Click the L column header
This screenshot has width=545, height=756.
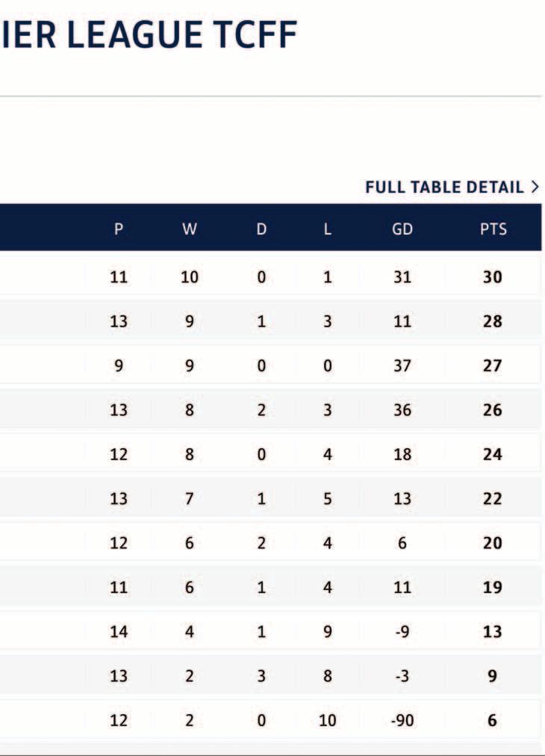(x=327, y=229)
